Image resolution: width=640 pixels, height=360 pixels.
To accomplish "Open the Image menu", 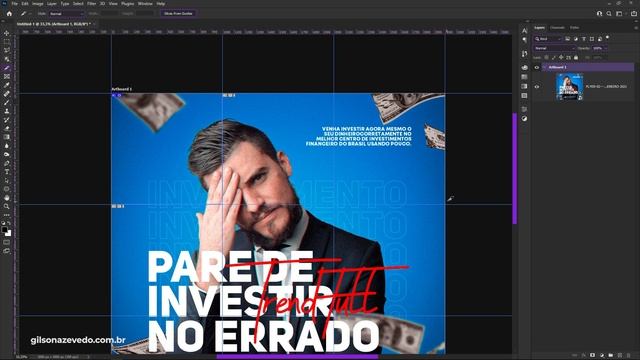I will tap(38, 4).
